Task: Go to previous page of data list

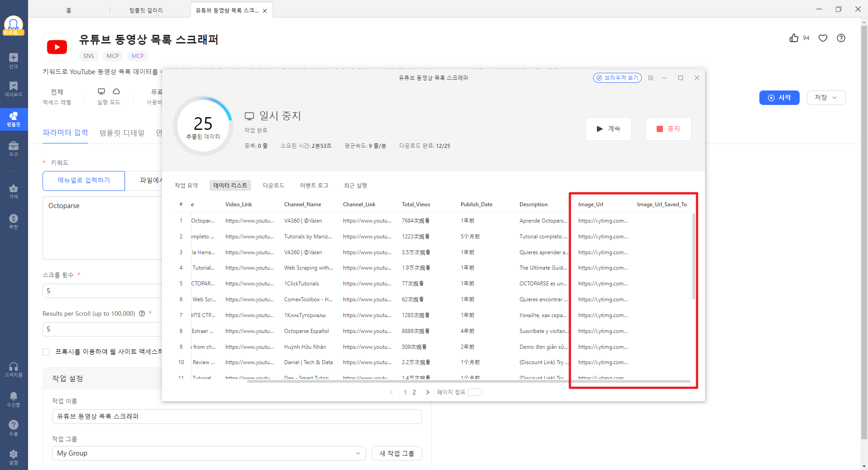Action: tap(391, 392)
